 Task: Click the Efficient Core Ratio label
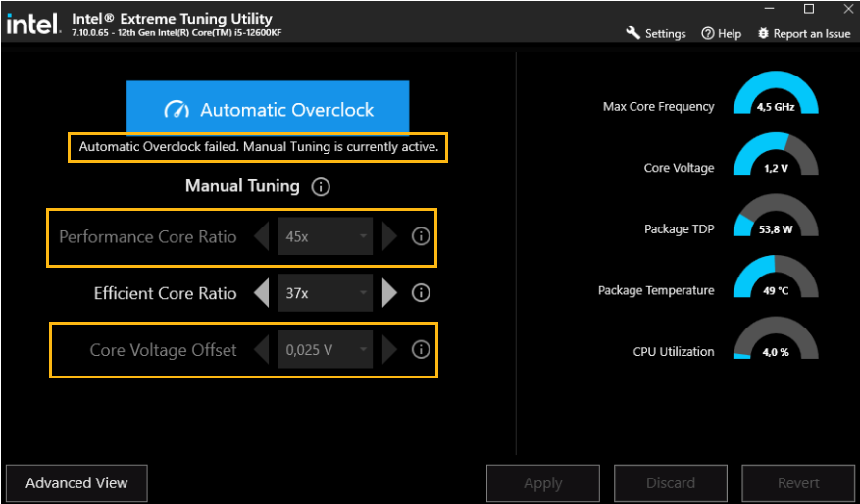click(x=165, y=293)
